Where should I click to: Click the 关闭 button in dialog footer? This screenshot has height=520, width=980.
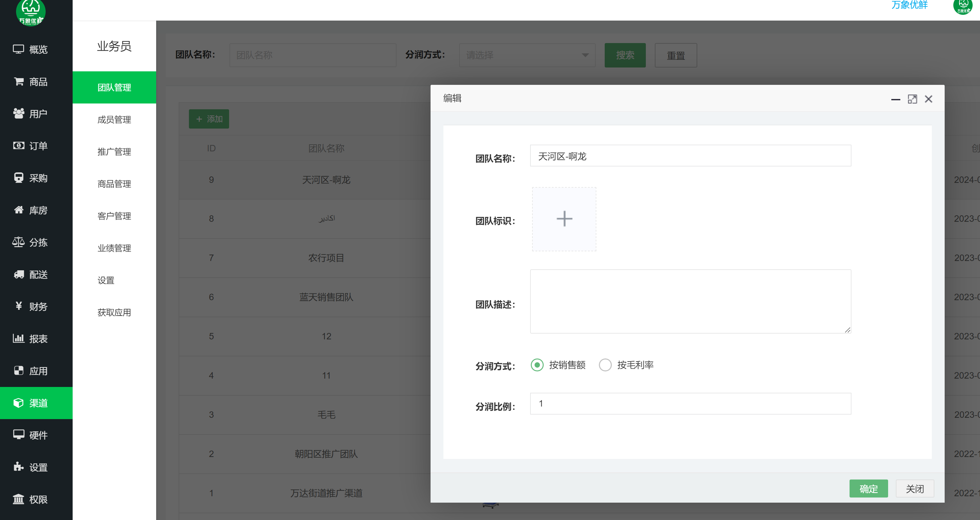(x=914, y=489)
